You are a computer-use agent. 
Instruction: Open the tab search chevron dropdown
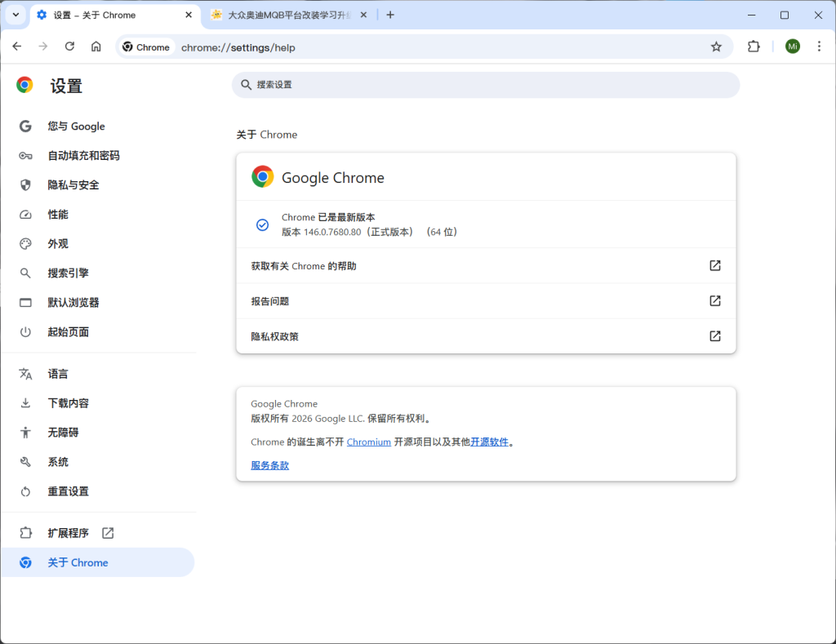point(15,15)
